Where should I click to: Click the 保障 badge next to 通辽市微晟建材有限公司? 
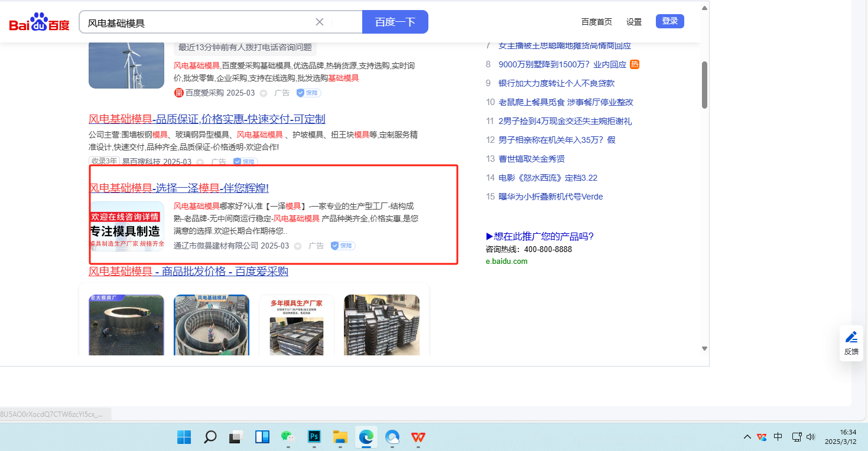coord(343,246)
